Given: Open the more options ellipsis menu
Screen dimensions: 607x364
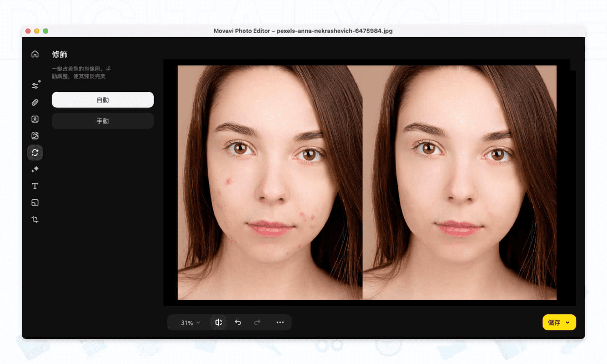Looking at the screenshot, I should [280, 322].
